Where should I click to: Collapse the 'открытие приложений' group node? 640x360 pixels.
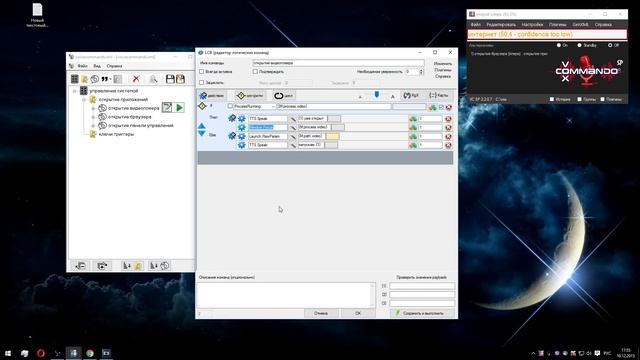[x=84, y=100]
